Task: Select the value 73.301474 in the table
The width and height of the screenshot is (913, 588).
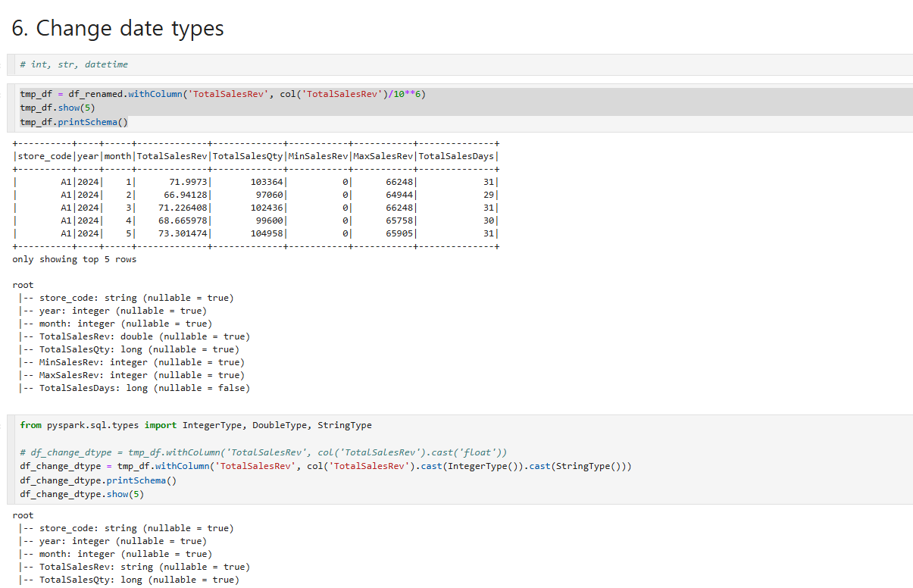Action: click(x=183, y=233)
